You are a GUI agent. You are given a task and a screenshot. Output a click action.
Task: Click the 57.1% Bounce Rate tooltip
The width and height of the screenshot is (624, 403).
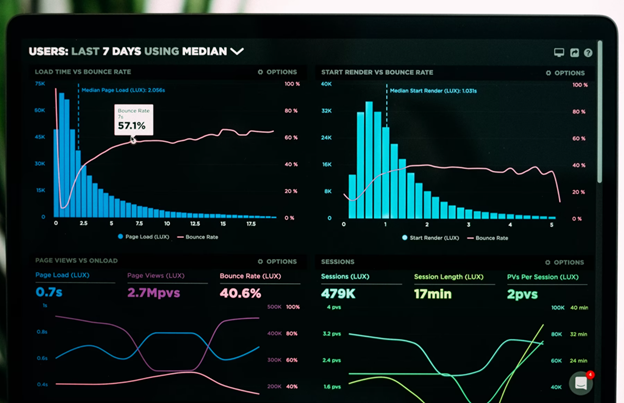134,120
